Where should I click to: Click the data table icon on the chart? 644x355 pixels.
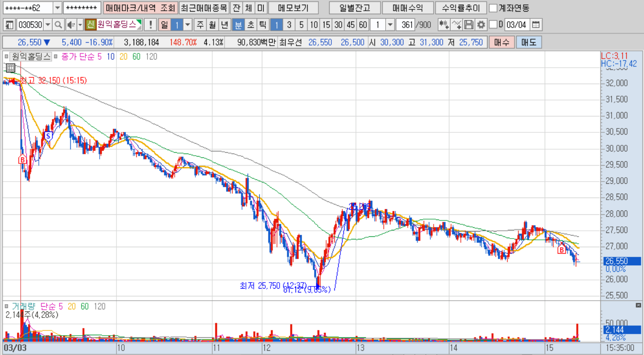pos(11,68)
